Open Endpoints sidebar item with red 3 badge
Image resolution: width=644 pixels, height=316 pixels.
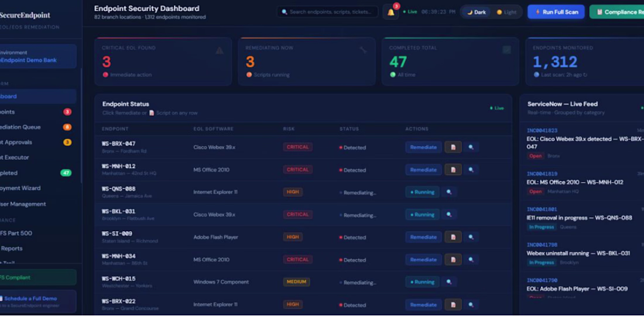pyautogui.click(x=37, y=112)
